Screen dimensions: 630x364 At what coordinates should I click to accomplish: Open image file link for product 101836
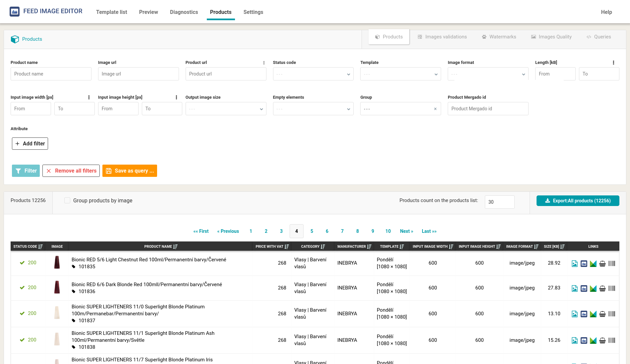coord(575,288)
